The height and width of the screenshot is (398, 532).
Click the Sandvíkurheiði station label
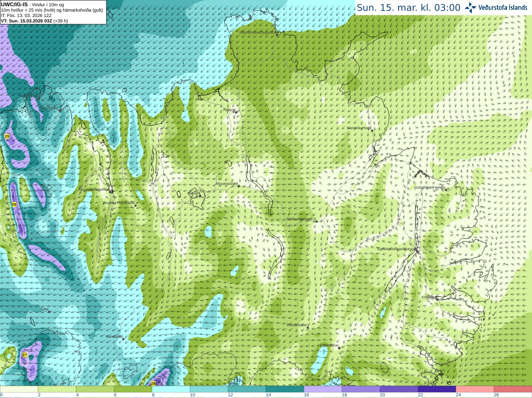pos(359,128)
